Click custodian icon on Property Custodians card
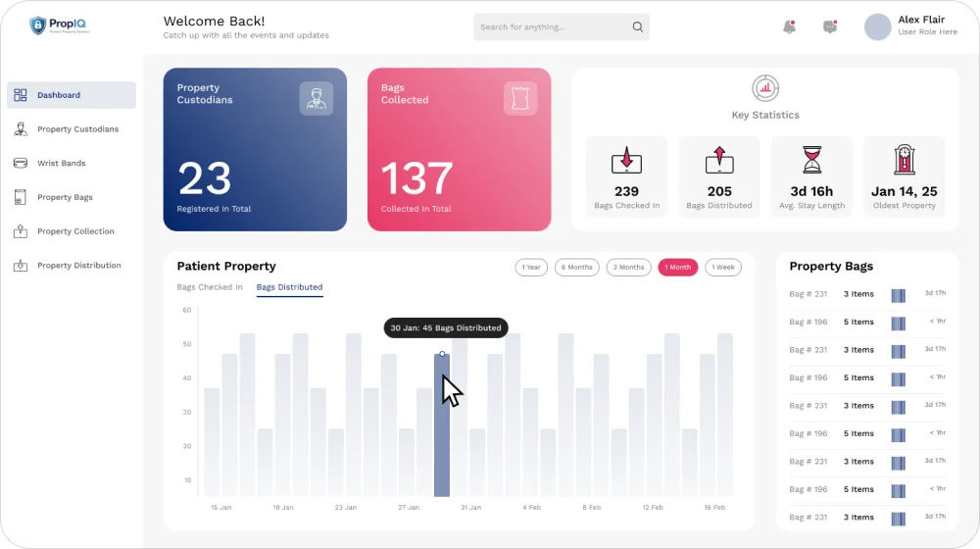The height and width of the screenshot is (549, 980). pos(317,98)
